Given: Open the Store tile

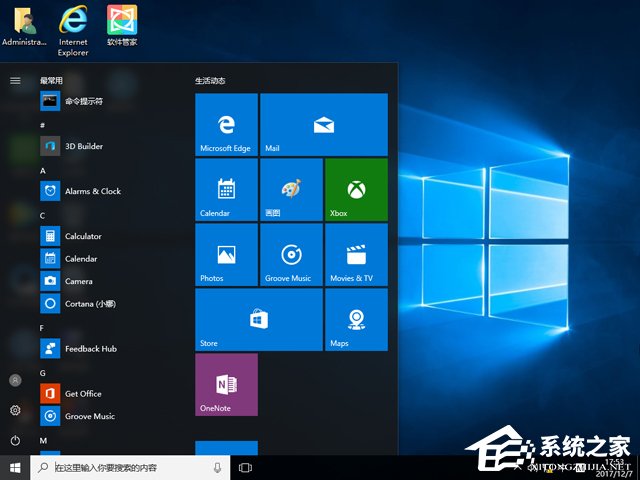Looking at the screenshot, I should tap(258, 319).
